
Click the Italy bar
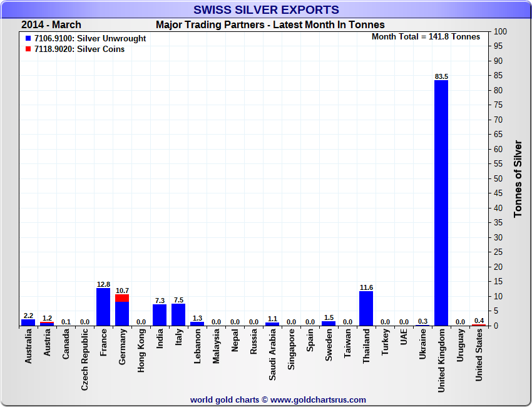[x=178, y=314]
